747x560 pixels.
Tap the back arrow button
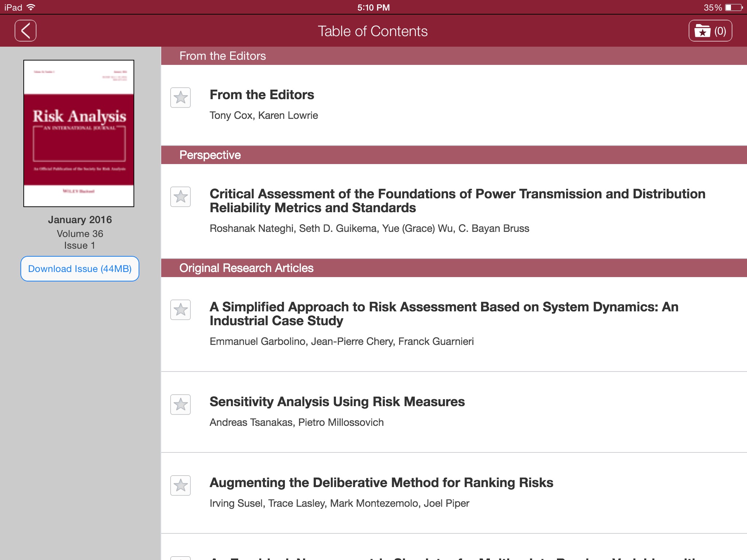point(25,31)
